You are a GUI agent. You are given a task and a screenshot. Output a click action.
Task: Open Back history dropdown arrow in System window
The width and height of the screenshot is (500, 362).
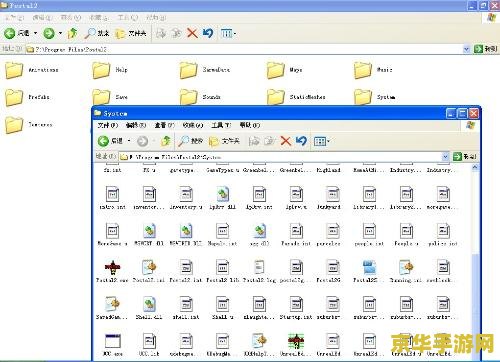click(x=129, y=141)
